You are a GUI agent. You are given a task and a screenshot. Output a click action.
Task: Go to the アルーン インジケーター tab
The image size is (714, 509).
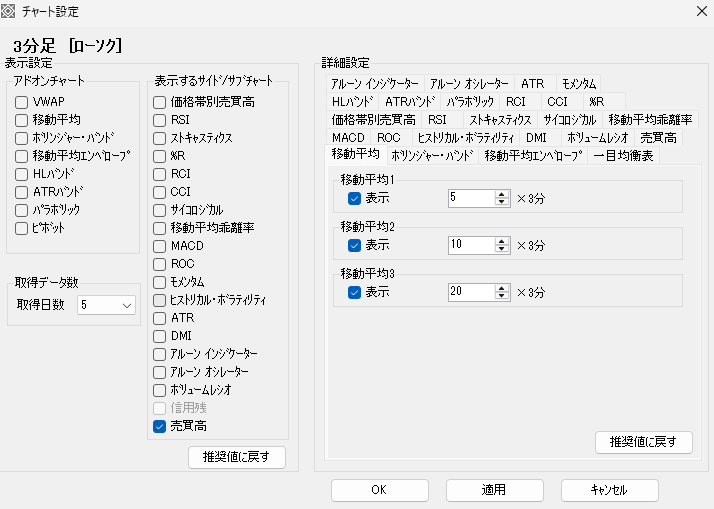(x=374, y=84)
